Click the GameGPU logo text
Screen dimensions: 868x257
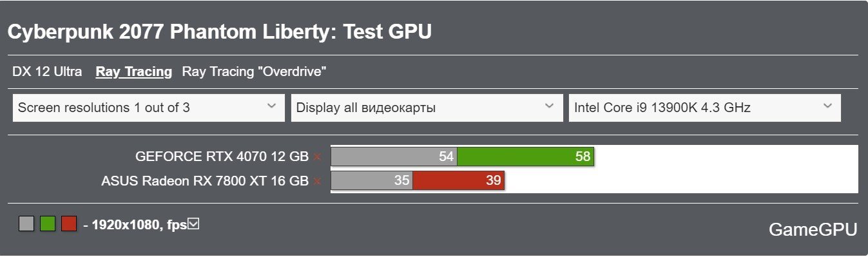tap(813, 229)
